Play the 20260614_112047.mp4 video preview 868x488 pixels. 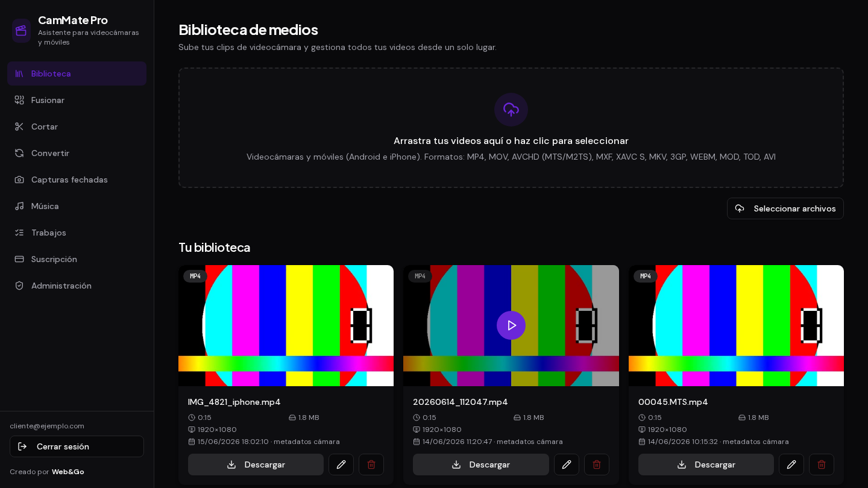click(x=511, y=325)
